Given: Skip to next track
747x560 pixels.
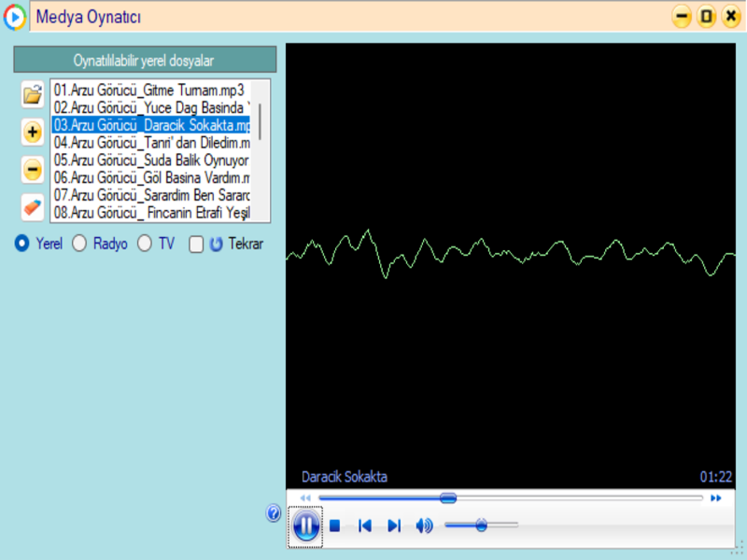Looking at the screenshot, I should [394, 525].
